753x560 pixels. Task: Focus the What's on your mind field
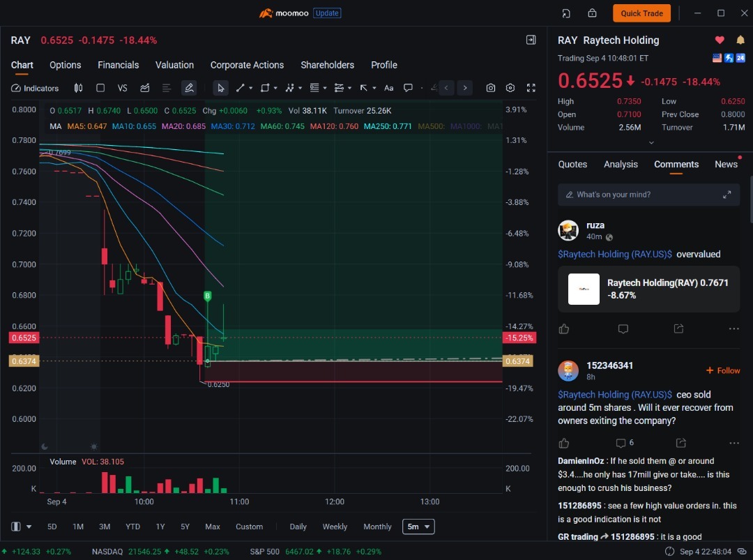tap(648, 195)
